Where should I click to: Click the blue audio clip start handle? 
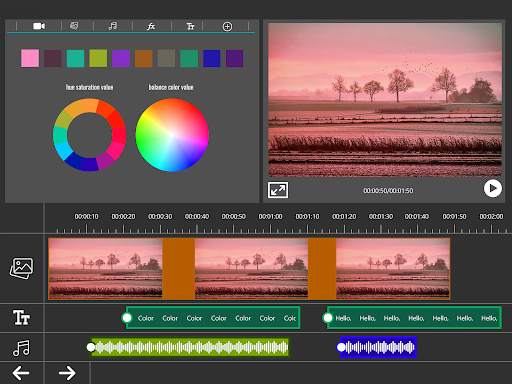pyautogui.click(x=341, y=347)
